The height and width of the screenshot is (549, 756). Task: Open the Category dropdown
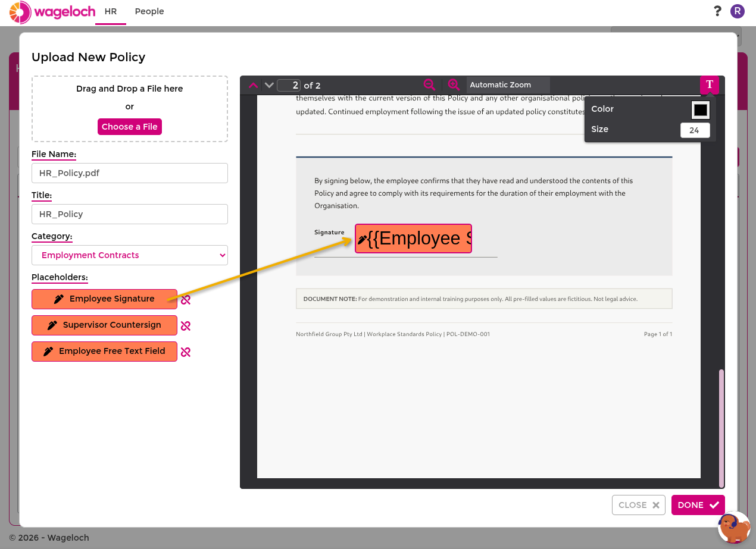[x=130, y=255]
